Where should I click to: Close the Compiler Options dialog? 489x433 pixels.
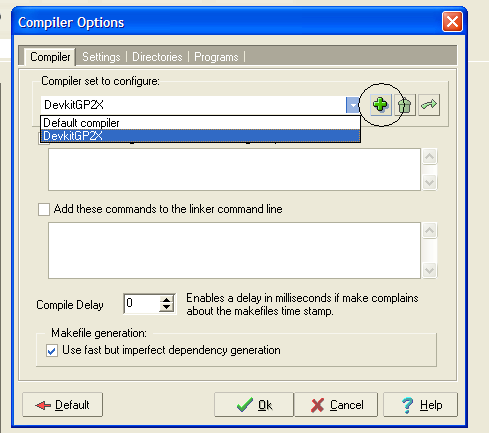(x=452, y=22)
